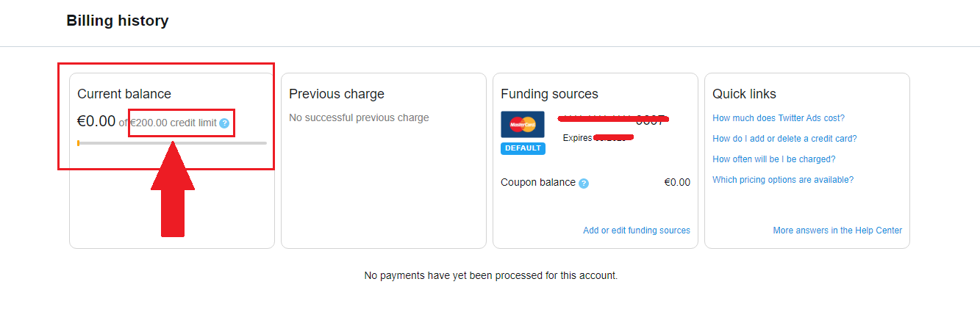Open 'How often will I be charged?' link
980x312 pixels.
pyautogui.click(x=773, y=159)
